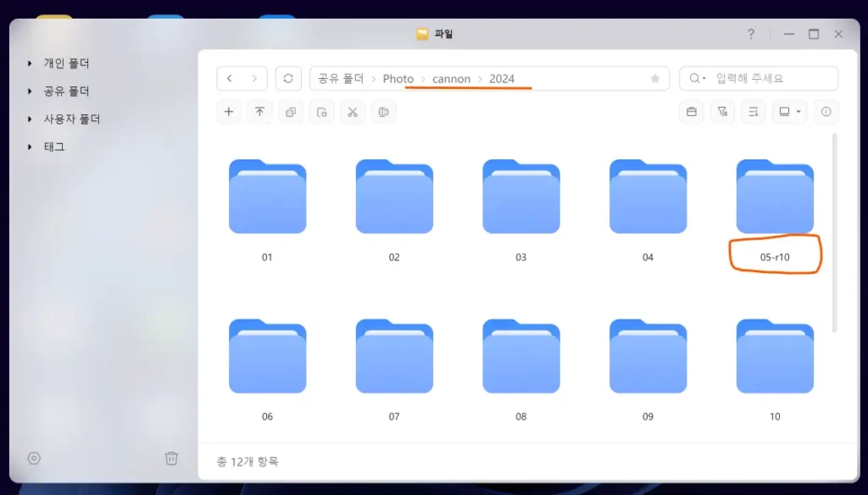Viewport: 868px width, 495px height.
Task: Select 태그 in the sidebar
Action: [54, 147]
